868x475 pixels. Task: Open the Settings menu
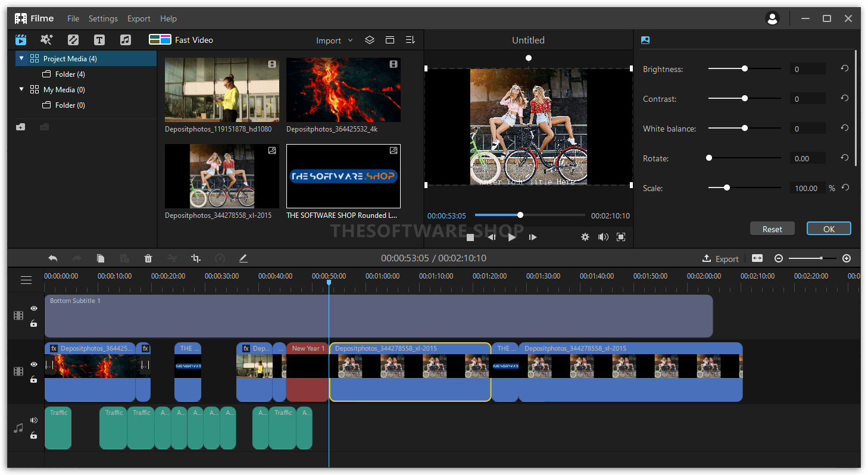(x=103, y=18)
